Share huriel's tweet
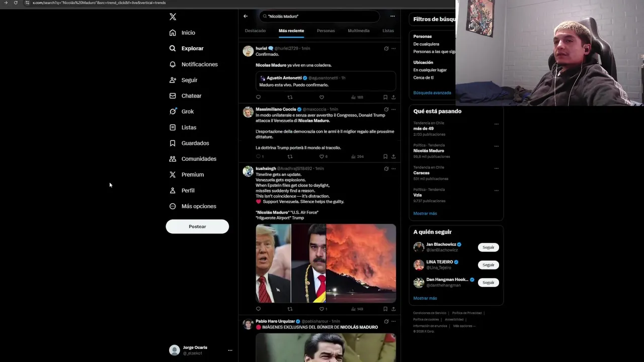The width and height of the screenshot is (644, 362). pyautogui.click(x=393, y=97)
